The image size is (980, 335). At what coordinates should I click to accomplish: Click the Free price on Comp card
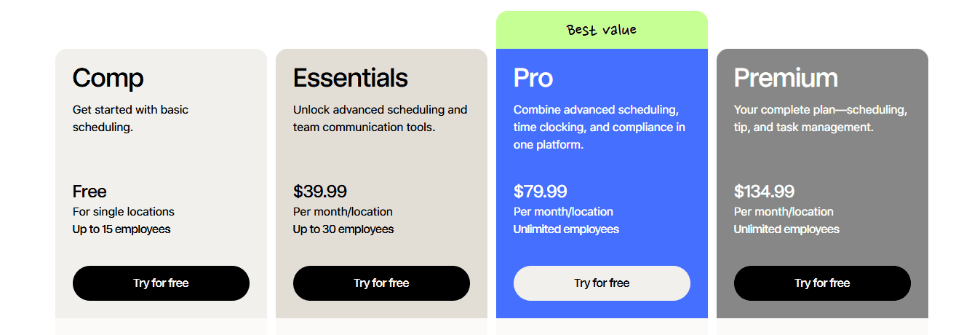(89, 192)
